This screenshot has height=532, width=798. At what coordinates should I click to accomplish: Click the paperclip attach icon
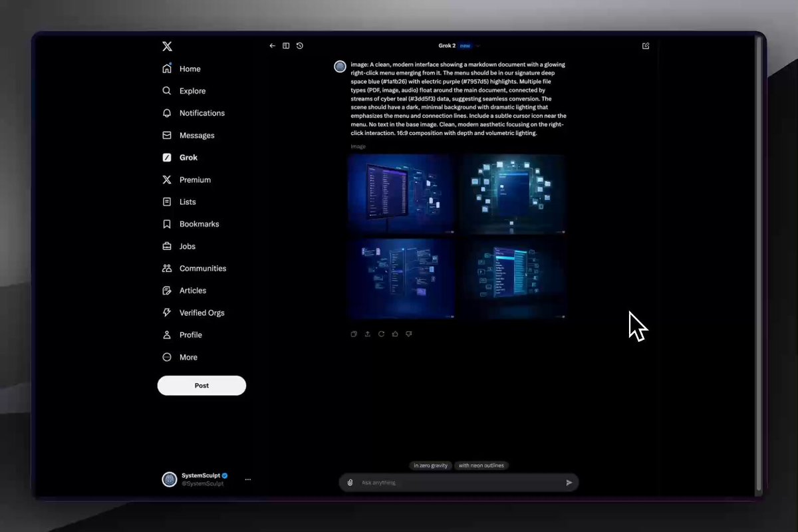pos(350,483)
